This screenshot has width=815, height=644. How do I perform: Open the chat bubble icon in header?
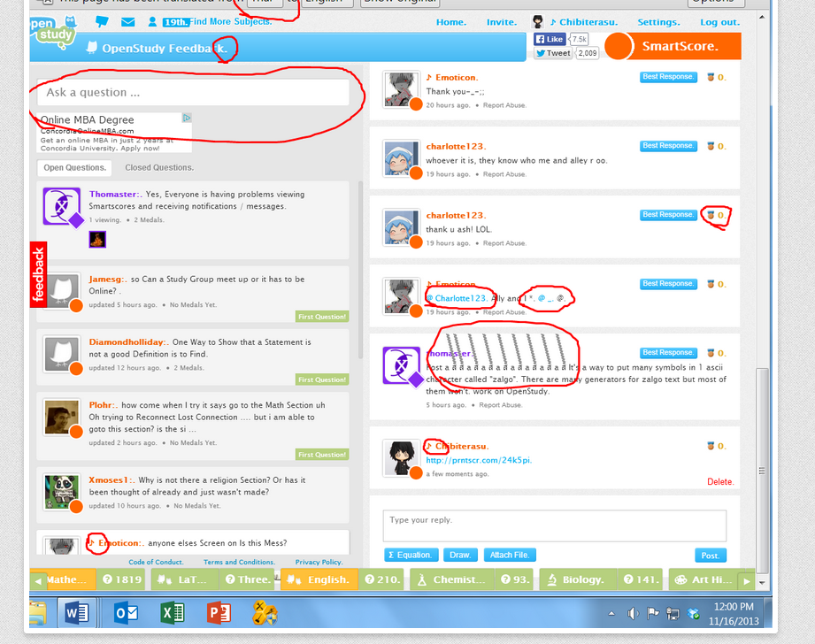(x=102, y=21)
